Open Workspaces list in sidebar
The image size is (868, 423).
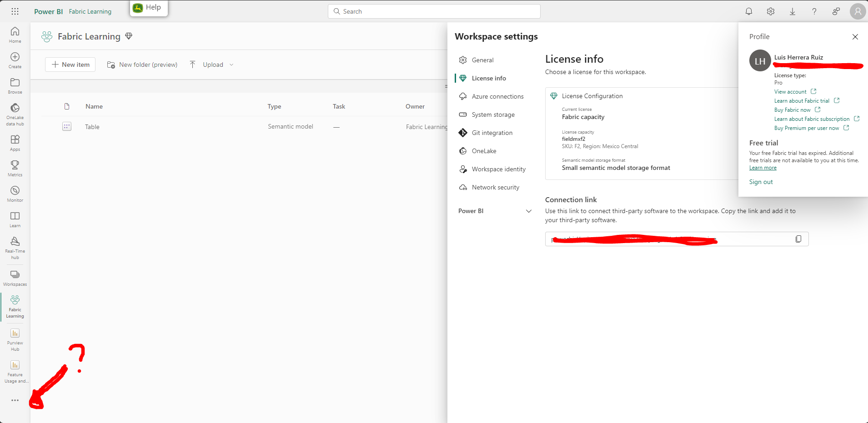click(15, 278)
